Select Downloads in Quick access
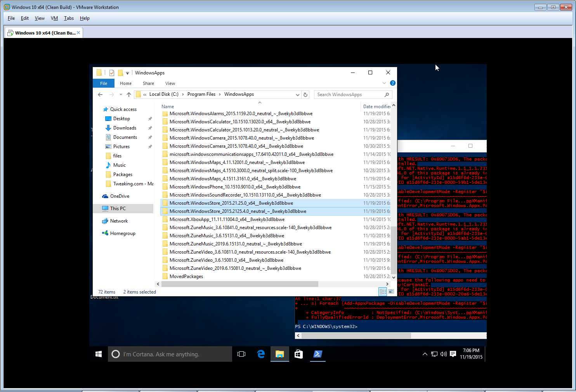This screenshot has height=392, width=576. click(125, 128)
